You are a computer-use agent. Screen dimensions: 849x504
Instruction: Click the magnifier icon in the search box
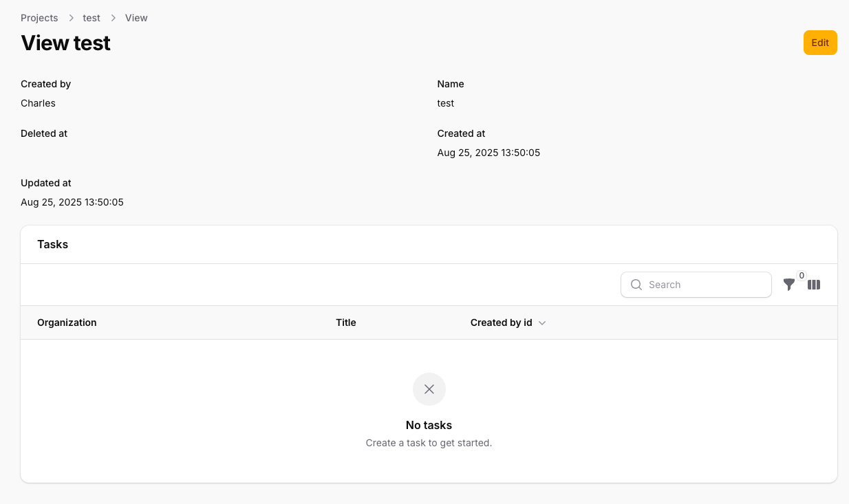tap(636, 285)
